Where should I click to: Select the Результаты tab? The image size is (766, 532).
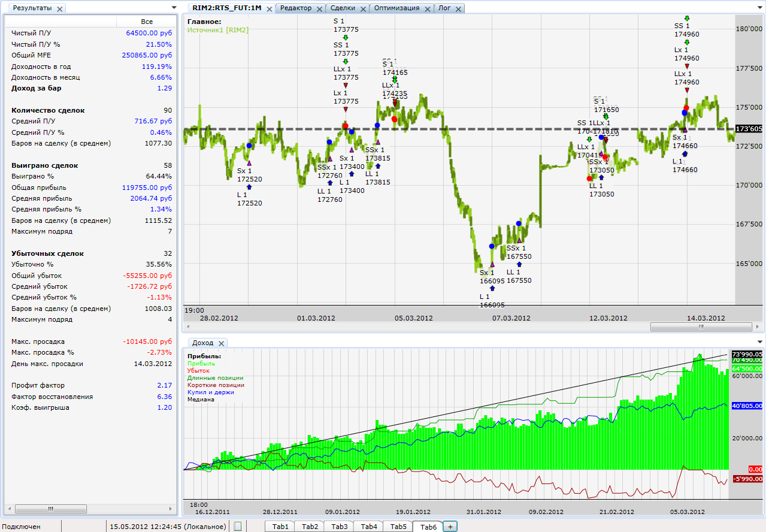32,9
